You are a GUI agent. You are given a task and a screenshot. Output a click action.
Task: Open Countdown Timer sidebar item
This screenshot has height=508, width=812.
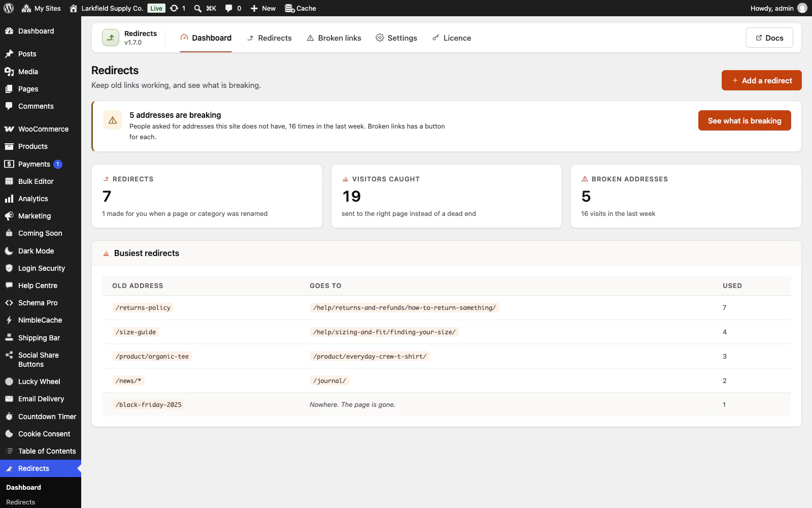point(41,417)
